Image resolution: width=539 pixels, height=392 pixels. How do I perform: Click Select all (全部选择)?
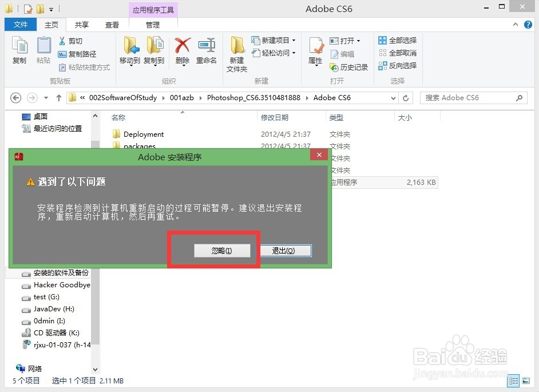click(397, 40)
